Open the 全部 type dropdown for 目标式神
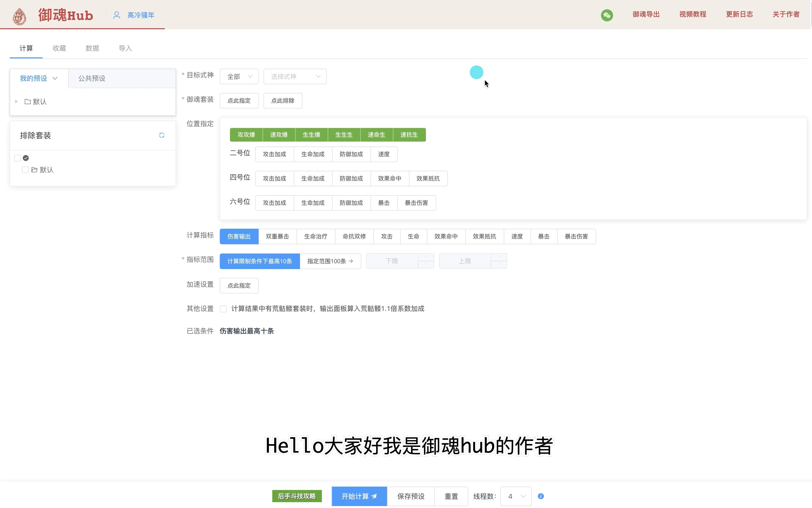This screenshot has width=812, height=508. pyautogui.click(x=239, y=77)
